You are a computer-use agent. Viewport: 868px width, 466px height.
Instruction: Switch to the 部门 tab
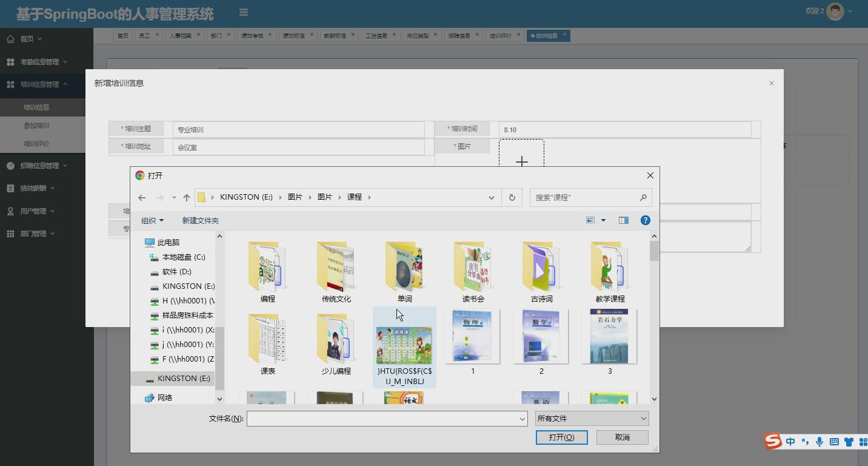(216, 36)
